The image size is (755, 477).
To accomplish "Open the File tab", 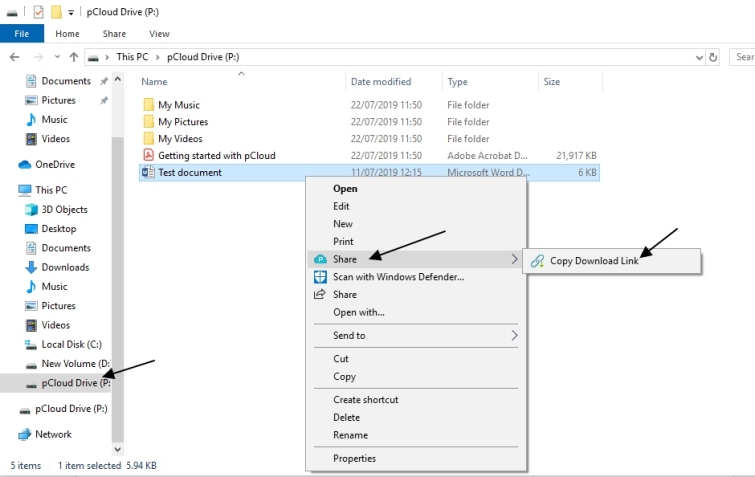I will 22,34.
